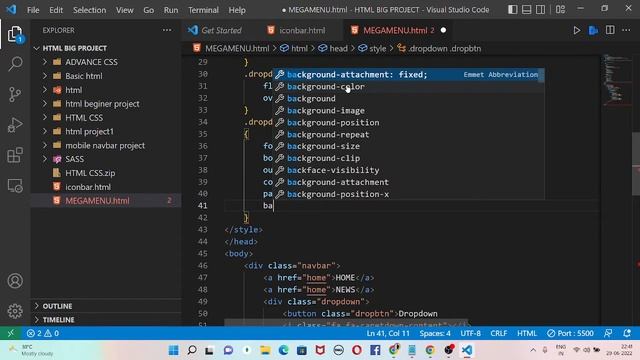Open Manage gear settings icon
The width and height of the screenshot is (640, 360).
[x=15, y=311]
